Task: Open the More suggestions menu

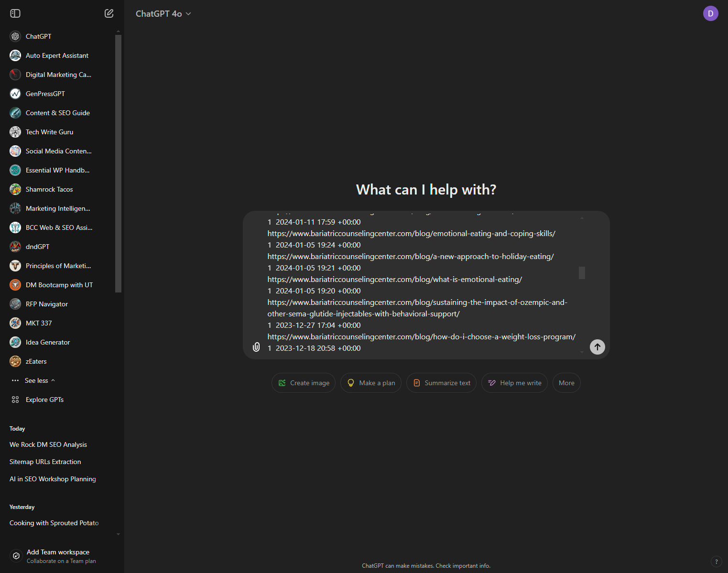Action: (566, 383)
